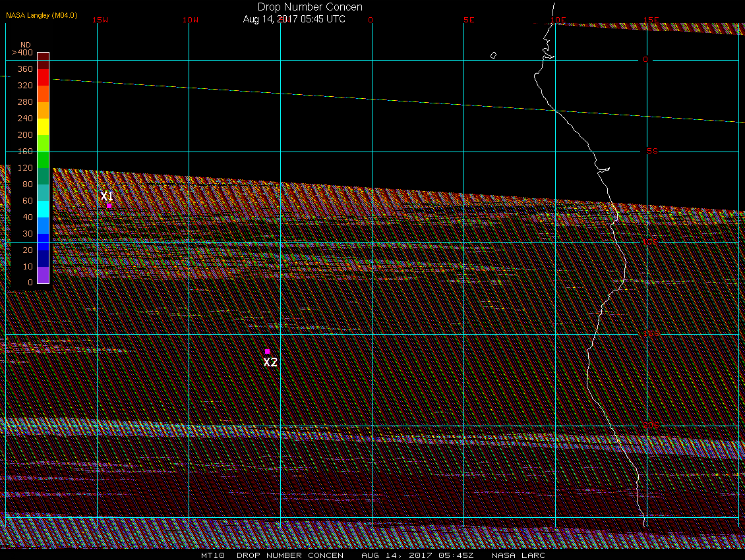This screenshot has width=745, height=560.
Task: Click the magenta X1 marker point
Action: [x=109, y=206]
